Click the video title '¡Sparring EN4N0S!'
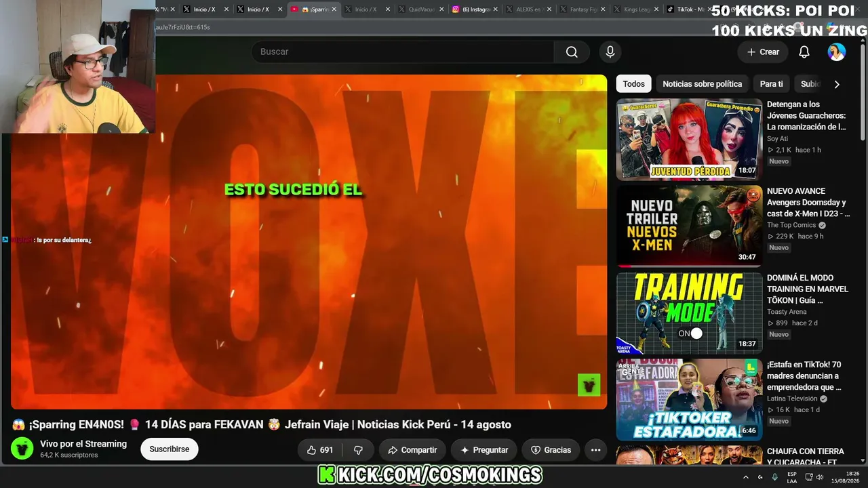Image resolution: width=868 pixels, height=488 pixels. coord(262,425)
